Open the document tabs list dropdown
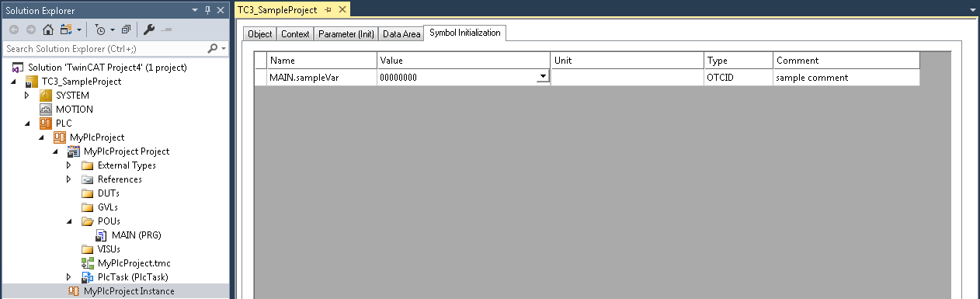980x299 pixels. click(x=973, y=10)
